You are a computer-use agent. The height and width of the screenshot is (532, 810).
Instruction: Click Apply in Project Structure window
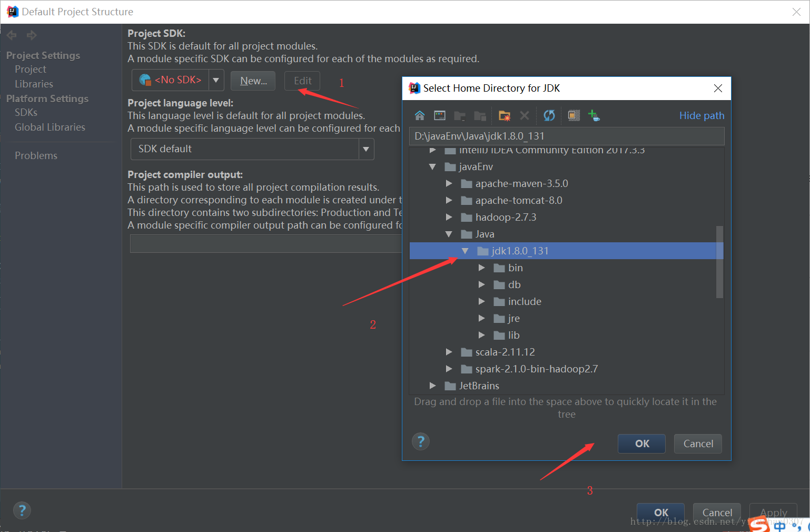773,513
